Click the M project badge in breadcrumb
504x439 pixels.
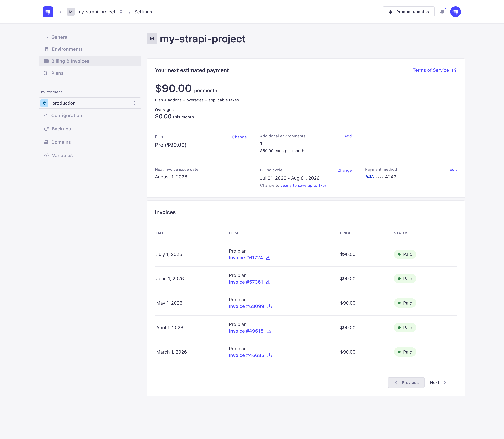coord(71,12)
